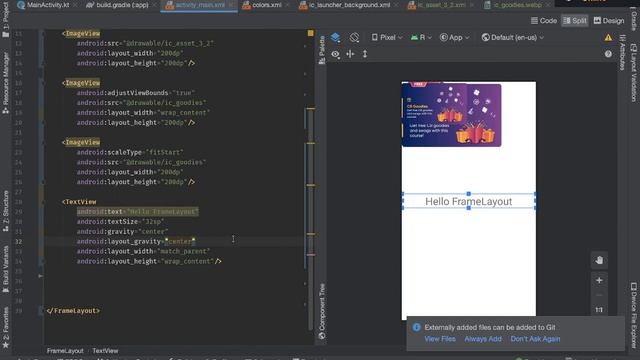Open the Pixel device dropdown
This screenshot has height=360, width=640.
387,38
